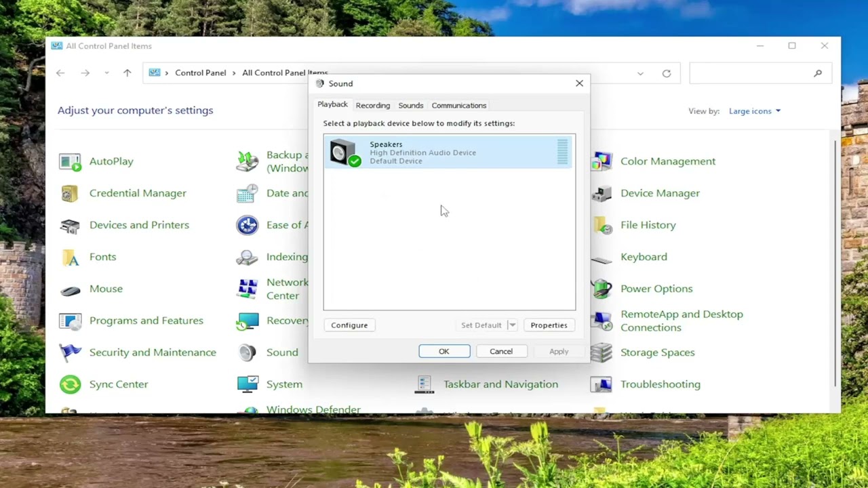Click the Control Panel breadcrumb
The image size is (868, 488).
tap(201, 73)
